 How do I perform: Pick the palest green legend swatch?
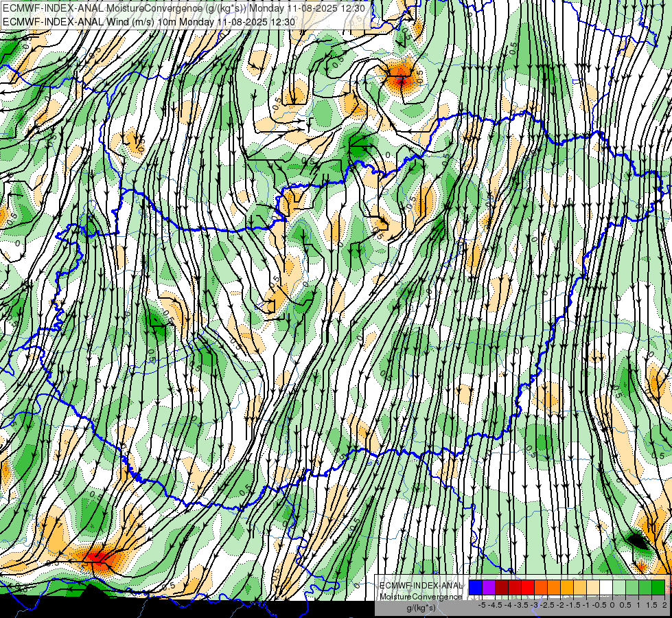point(619,587)
